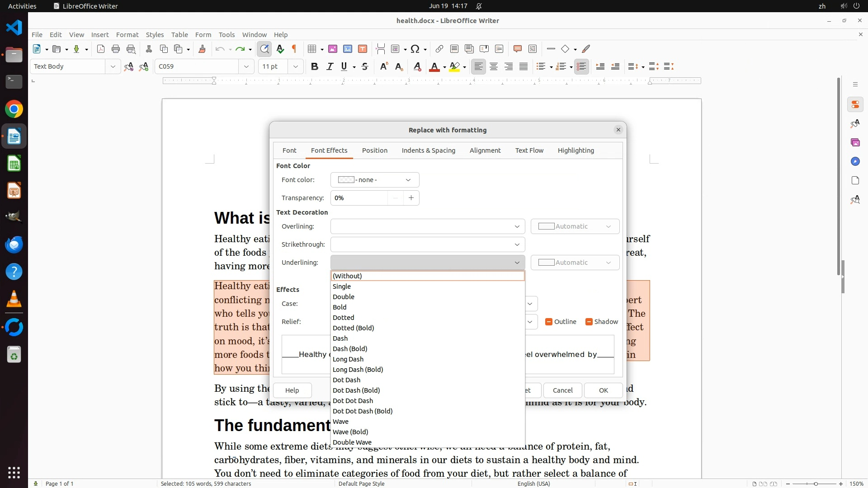
Task: Click the Justified alignment icon
Action: [524, 67]
